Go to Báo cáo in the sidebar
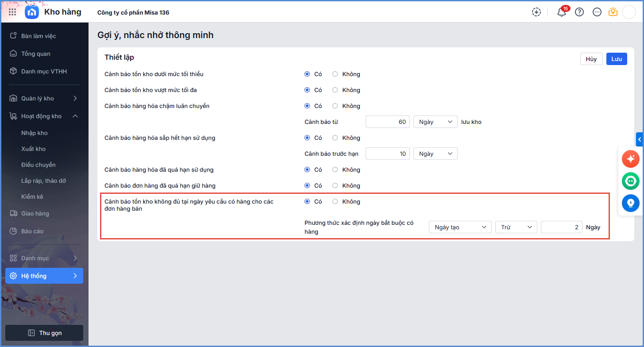The width and height of the screenshot is (644, 347). [x=32, y=231]
